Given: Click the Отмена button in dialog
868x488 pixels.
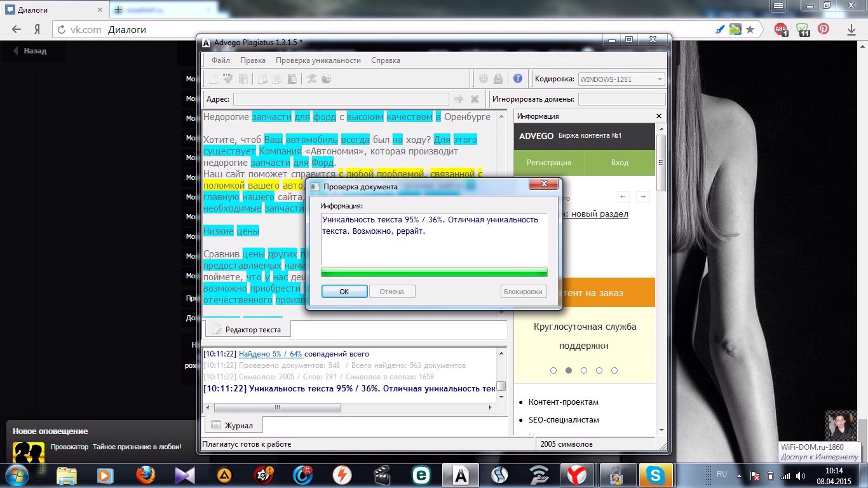Looking at the screenshot, I should click(391, 292).
